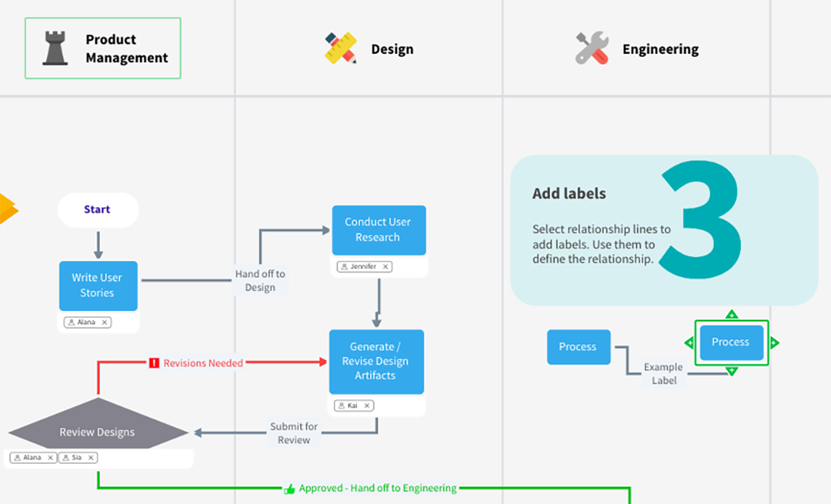Click the Approved - Hand off to Engineering label
Screen dimensions: 831x504
[378, 488]
